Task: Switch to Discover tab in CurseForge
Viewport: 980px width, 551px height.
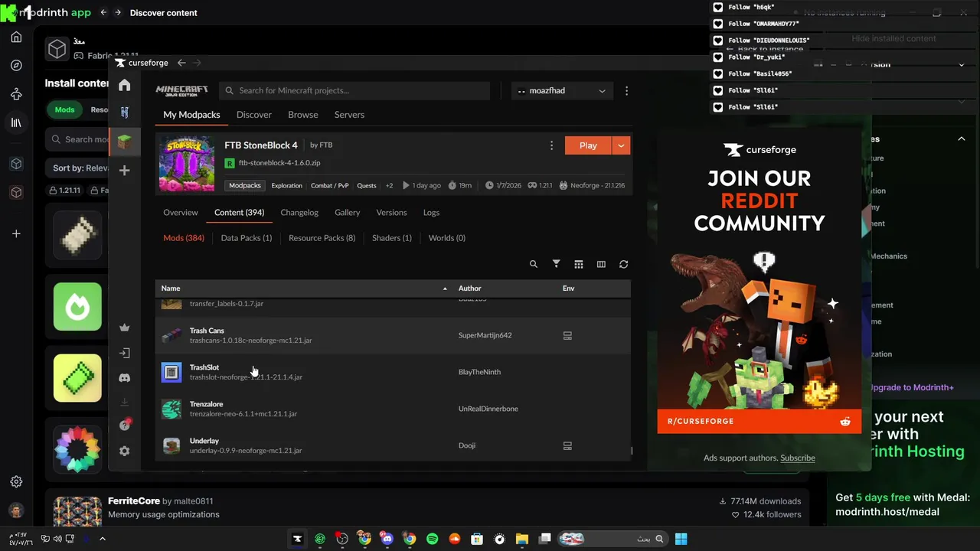Action: pos(254,115)
